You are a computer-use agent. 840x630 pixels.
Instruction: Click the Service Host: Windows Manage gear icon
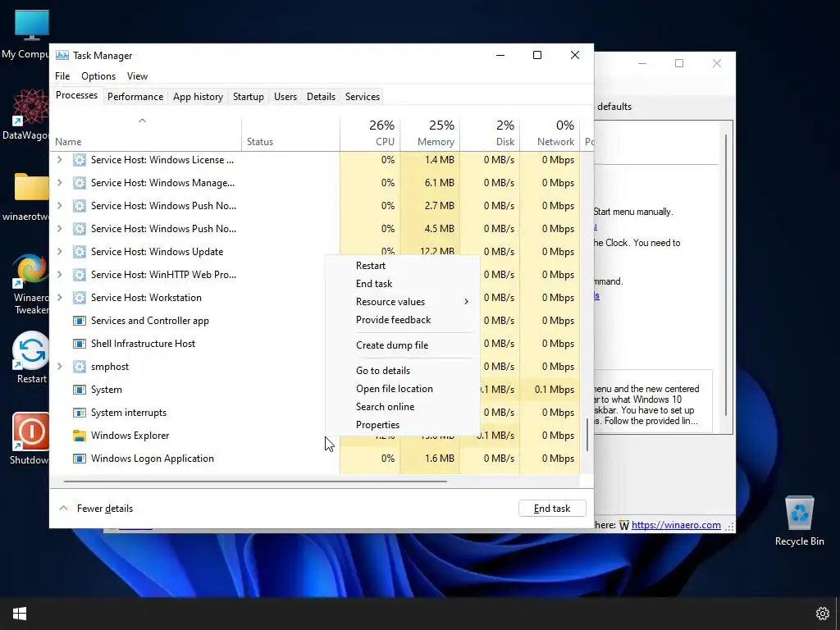click(80, 183)
